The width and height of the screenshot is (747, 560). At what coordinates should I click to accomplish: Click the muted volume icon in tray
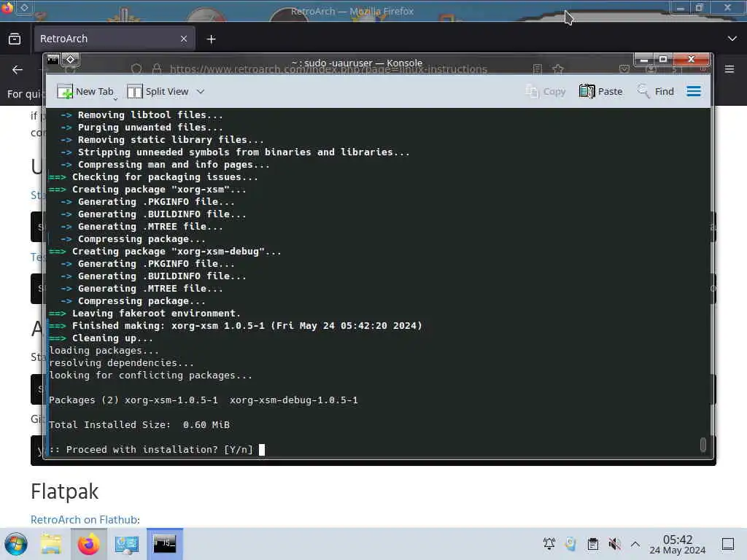[614, 543]
